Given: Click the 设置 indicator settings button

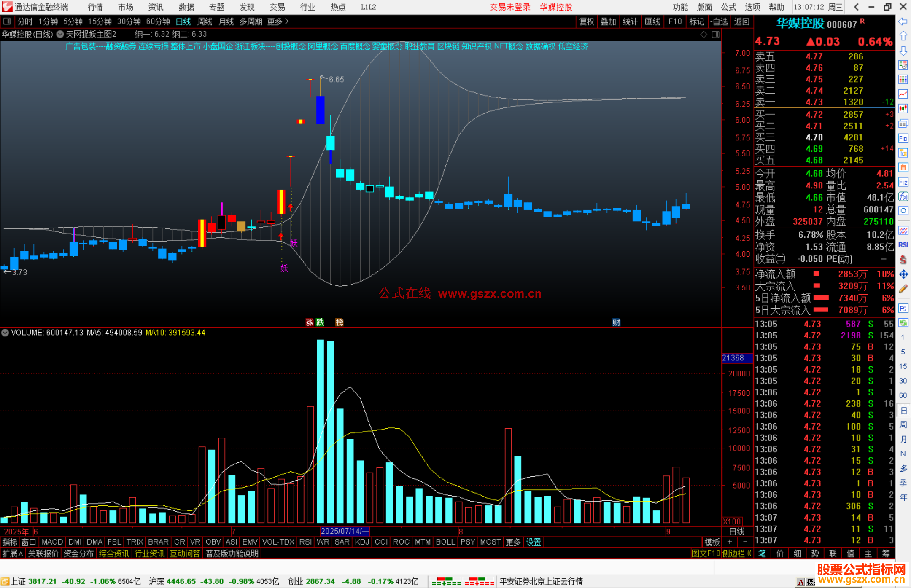Looking at the screenshot, I should click(534, 542).
